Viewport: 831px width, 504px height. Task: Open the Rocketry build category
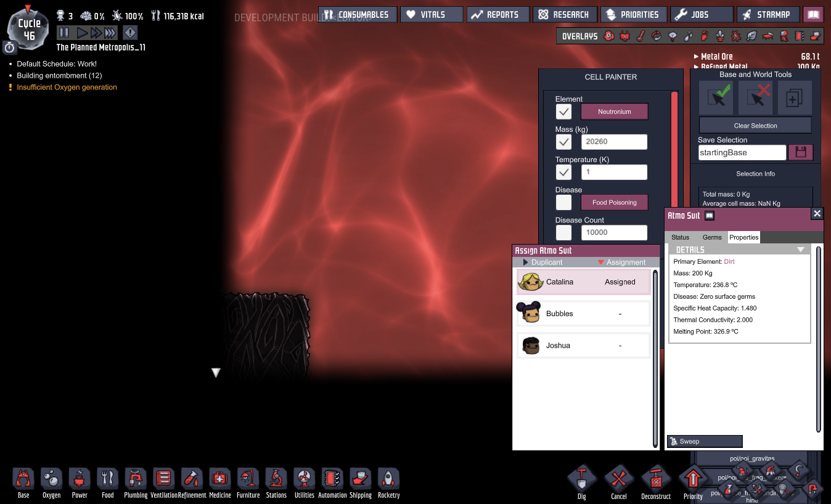[388, 479]
